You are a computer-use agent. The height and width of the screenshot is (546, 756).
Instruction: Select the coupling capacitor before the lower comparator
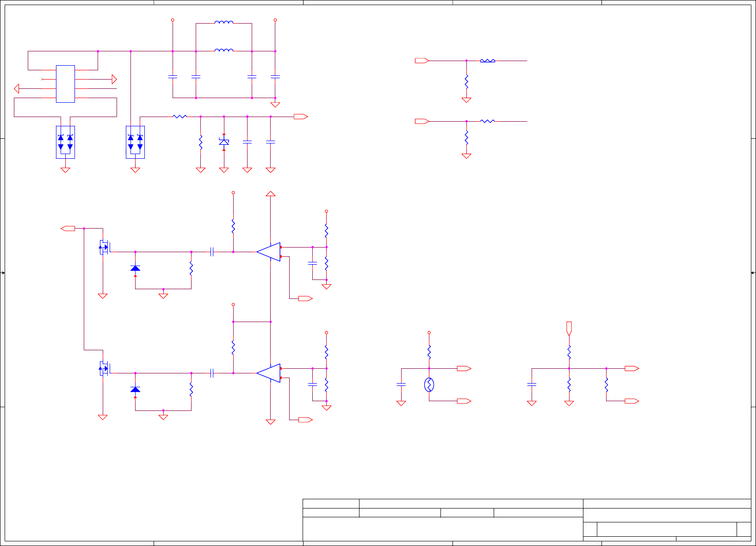tap(212, 373)
